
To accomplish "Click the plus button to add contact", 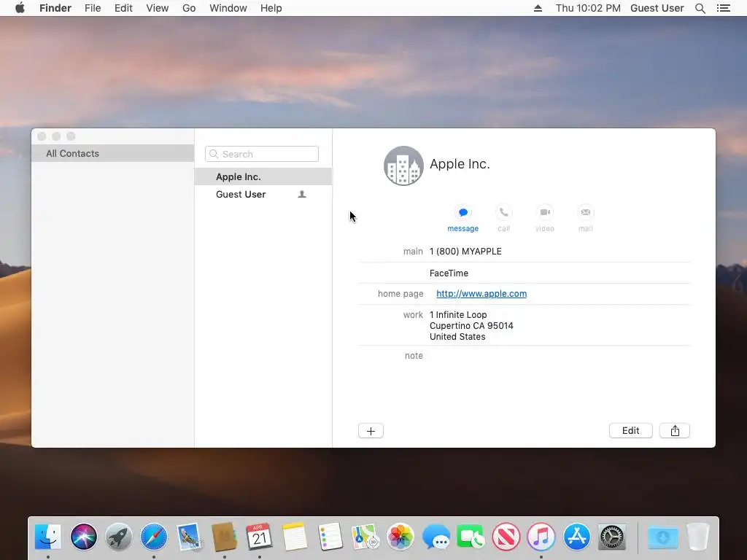I will tap(371, 431).
